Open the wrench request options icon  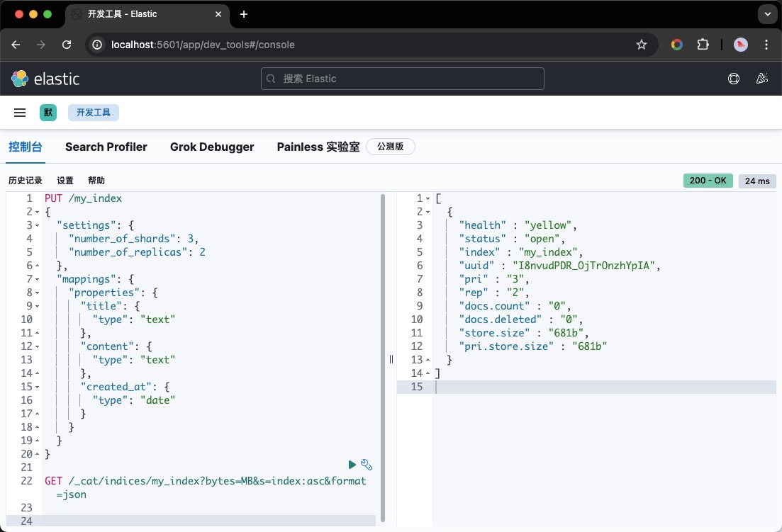(x=367, y=465)
